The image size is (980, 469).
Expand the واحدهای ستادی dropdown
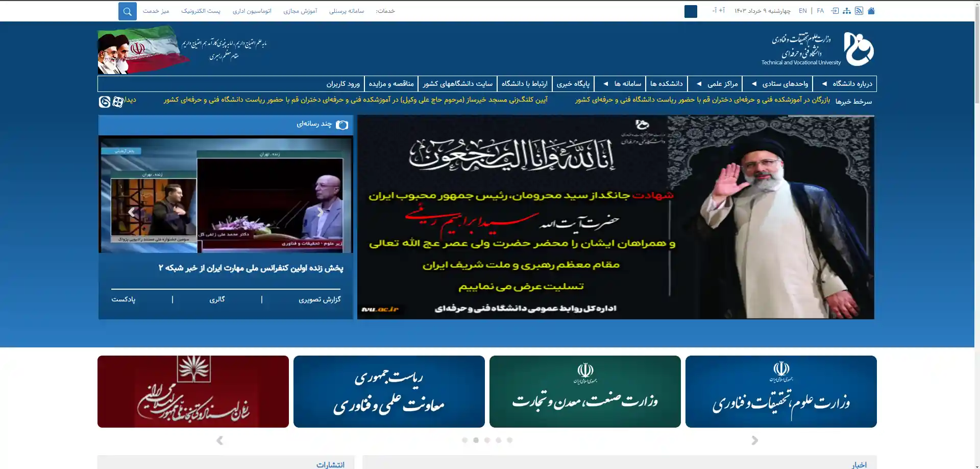click(x=779, y=84)
